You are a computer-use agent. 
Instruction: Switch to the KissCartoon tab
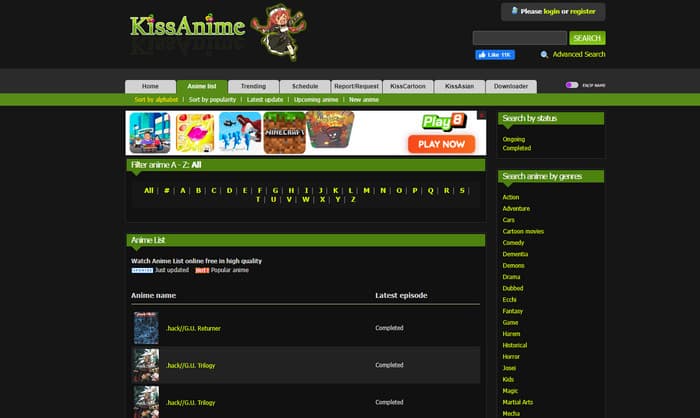(x=408, y=86)
